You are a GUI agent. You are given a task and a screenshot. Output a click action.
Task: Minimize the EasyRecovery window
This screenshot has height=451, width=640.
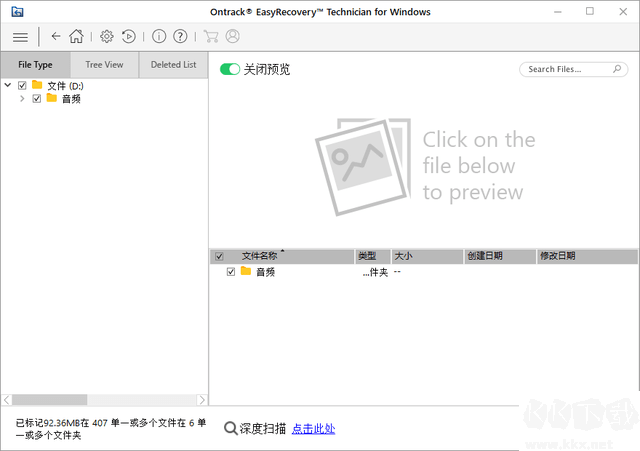point(558,12)
